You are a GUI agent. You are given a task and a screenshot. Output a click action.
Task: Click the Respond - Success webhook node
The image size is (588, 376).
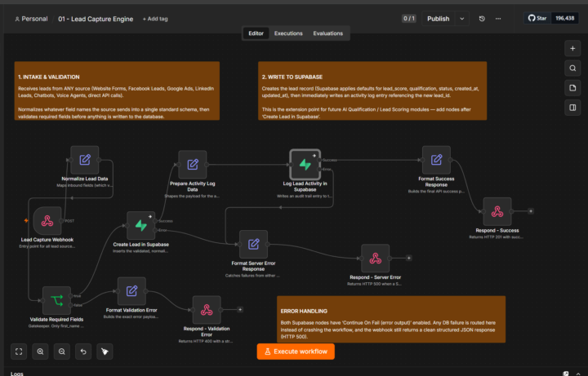click(x=497, y=211)
